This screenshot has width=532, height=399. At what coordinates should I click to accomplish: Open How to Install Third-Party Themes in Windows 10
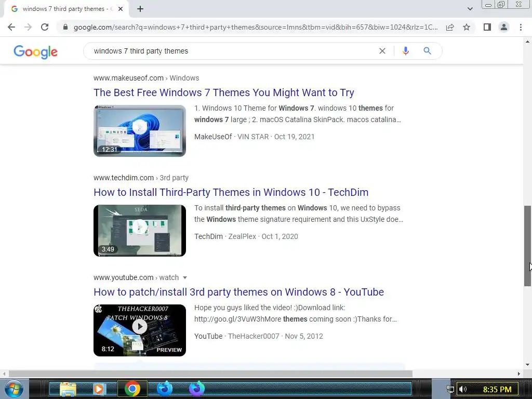coord(231,192)
